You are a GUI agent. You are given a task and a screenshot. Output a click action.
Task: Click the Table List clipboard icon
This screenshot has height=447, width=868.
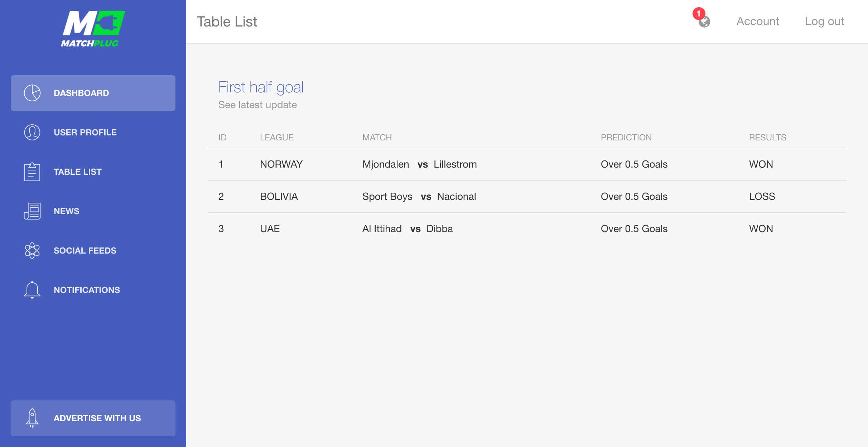pos(32,172)
